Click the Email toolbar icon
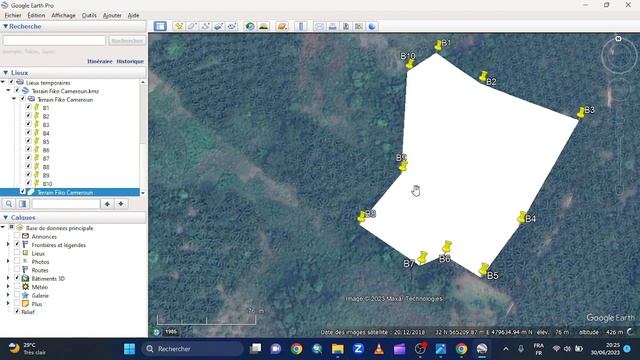Screen dimensions: 640x360 pyautogui.click(x=319, y=26)
